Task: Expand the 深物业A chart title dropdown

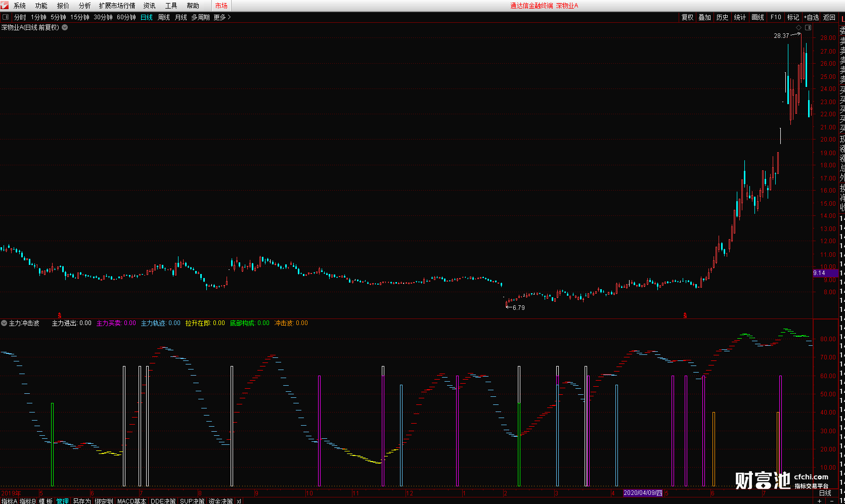Action: (x=65, y=27)
